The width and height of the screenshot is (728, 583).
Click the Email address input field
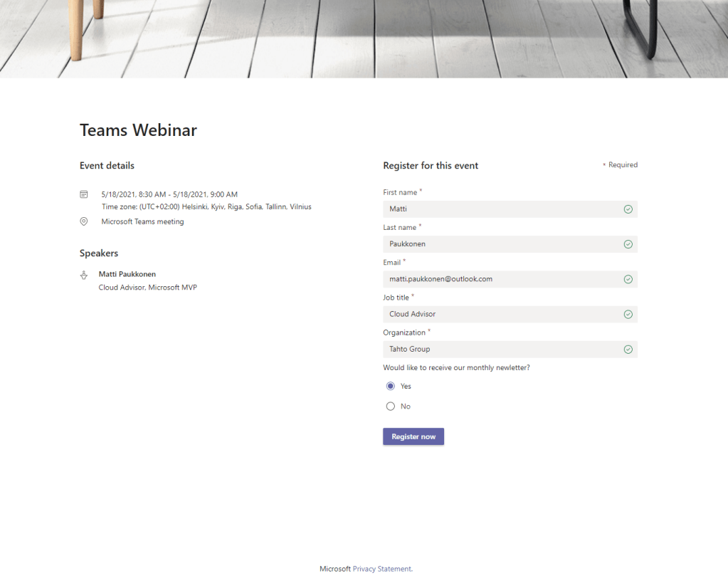[x=498, y=279]
